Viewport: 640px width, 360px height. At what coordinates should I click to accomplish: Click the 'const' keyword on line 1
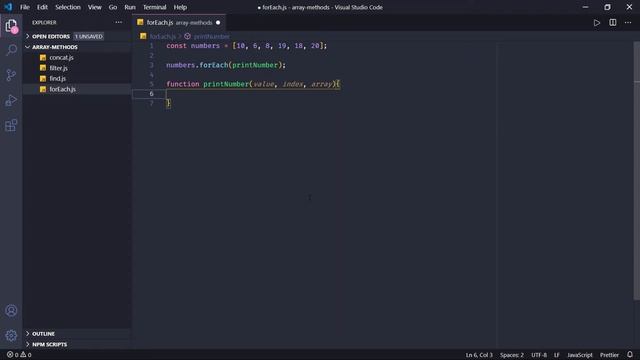click(176, 46)
